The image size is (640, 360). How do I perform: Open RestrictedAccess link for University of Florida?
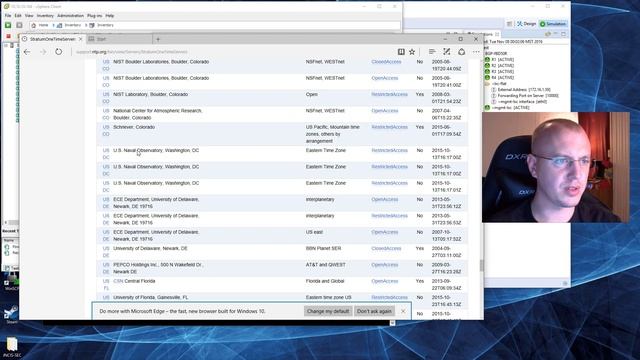[x=389, y=297]
